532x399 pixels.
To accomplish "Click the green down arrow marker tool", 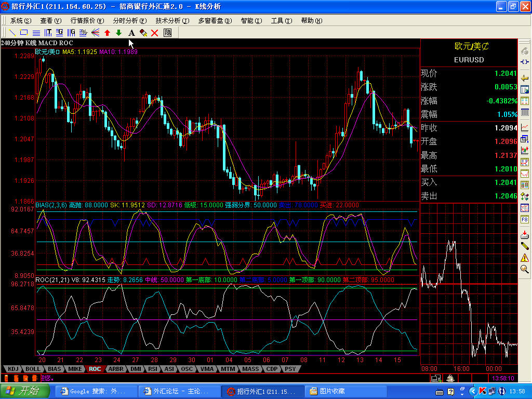I will click(x=119, y=33).
